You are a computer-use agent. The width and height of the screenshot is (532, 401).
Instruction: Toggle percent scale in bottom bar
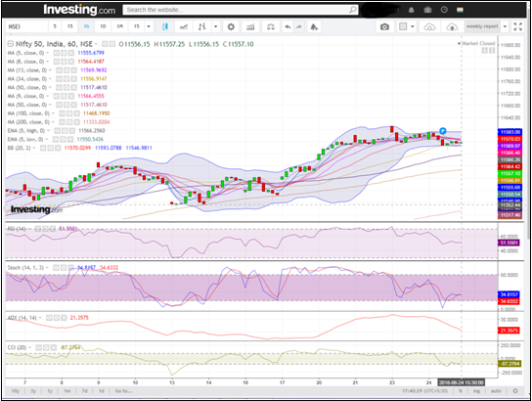(461, 391)
